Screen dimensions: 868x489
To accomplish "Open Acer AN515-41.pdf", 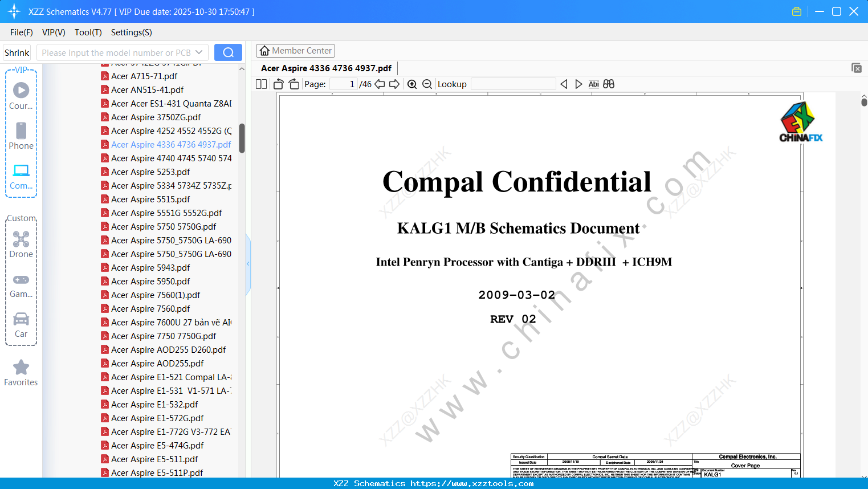I will [x=148, y=89].
